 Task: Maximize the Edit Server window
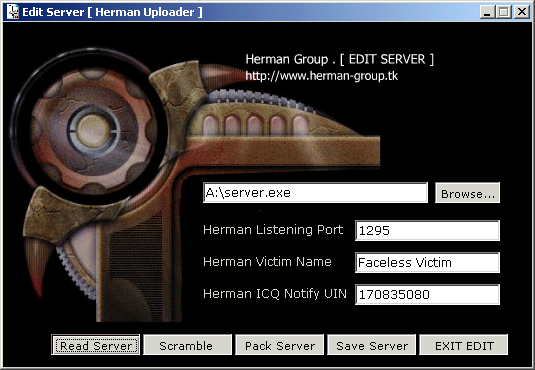(504, 12)
